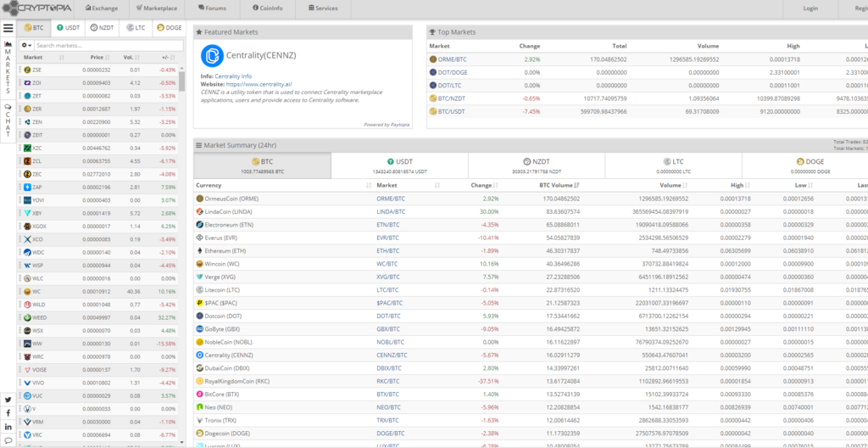Open the Paytopia link in Featured Markets
Screen dimensions: 868x448
click(400, 125)
